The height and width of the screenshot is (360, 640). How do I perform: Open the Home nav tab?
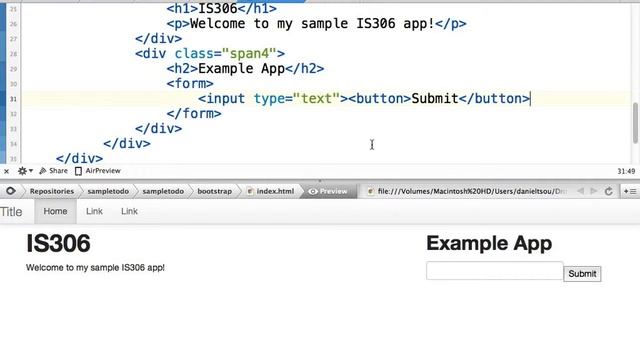[x=55, y=211]
